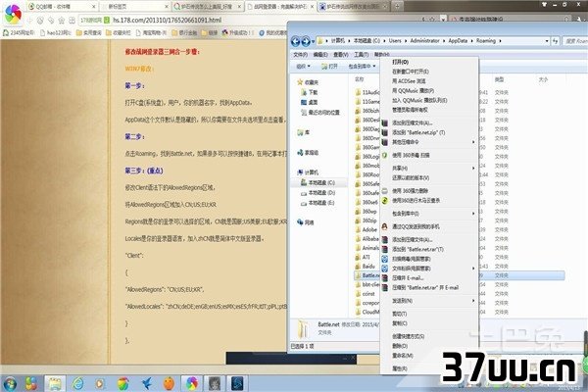588x392 pixels.
Task: Choose 复制(C) in the context menu
Action: 400,323
